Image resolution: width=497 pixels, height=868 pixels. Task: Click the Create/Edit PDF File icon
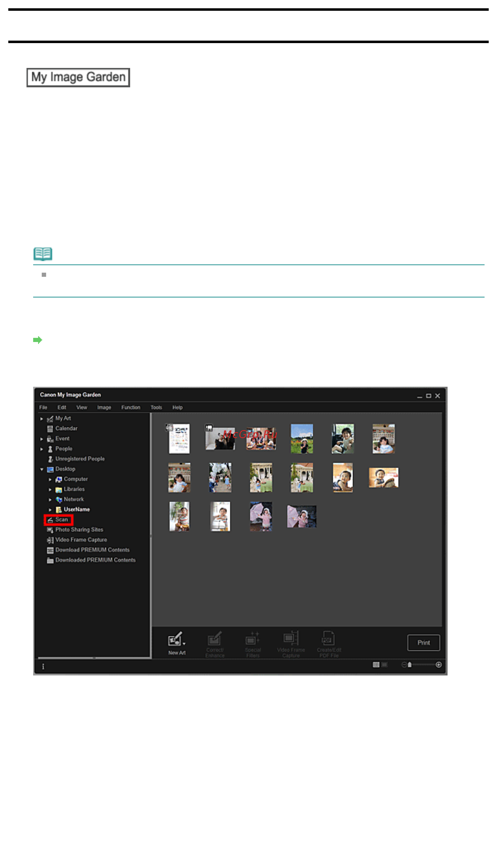pos(328,638)
